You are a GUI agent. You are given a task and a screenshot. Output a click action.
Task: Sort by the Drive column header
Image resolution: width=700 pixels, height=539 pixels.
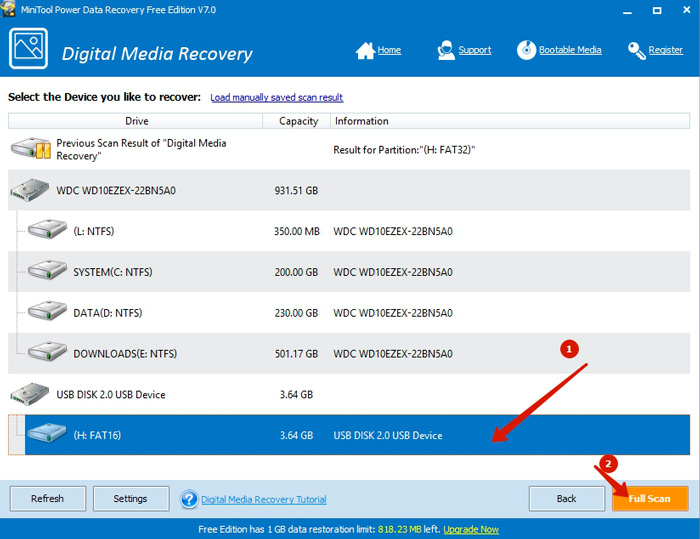tap(135, 121)
